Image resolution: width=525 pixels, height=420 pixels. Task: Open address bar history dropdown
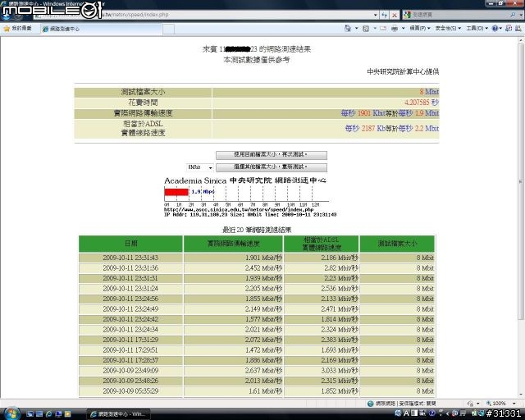(x=376, y=15)
